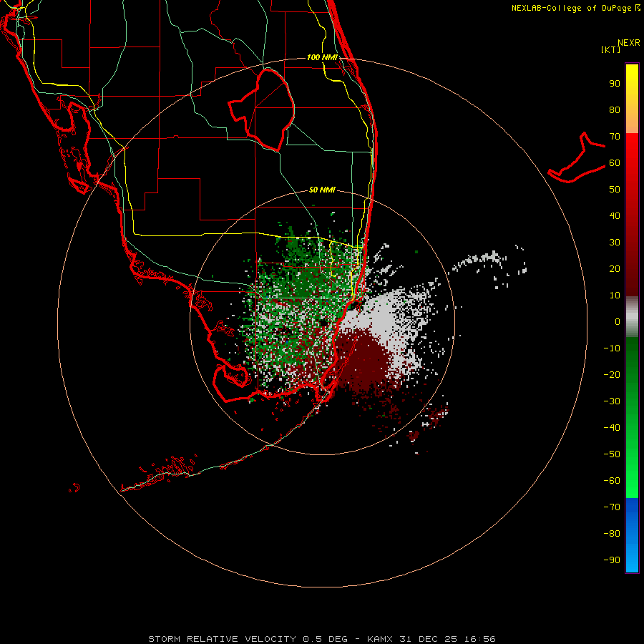Click the -40 velocity scale label
The image size is (644, 644).
pos(612,428)
